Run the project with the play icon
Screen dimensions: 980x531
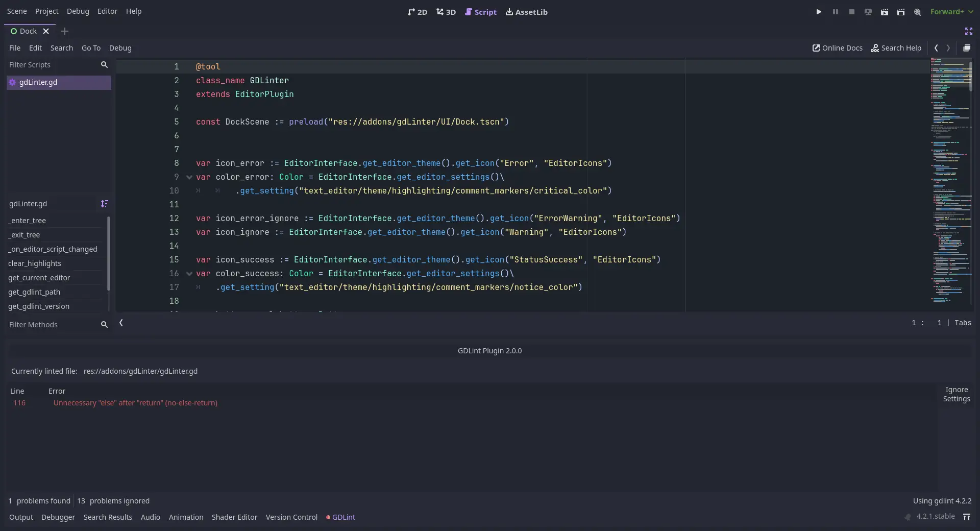pyautogui.click(x=819, y=12)
